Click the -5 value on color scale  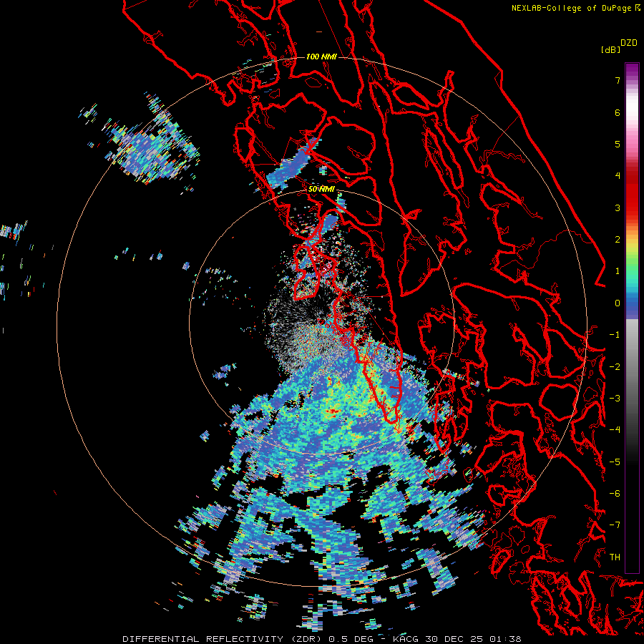pyautogui.click(x=615, y=462)
